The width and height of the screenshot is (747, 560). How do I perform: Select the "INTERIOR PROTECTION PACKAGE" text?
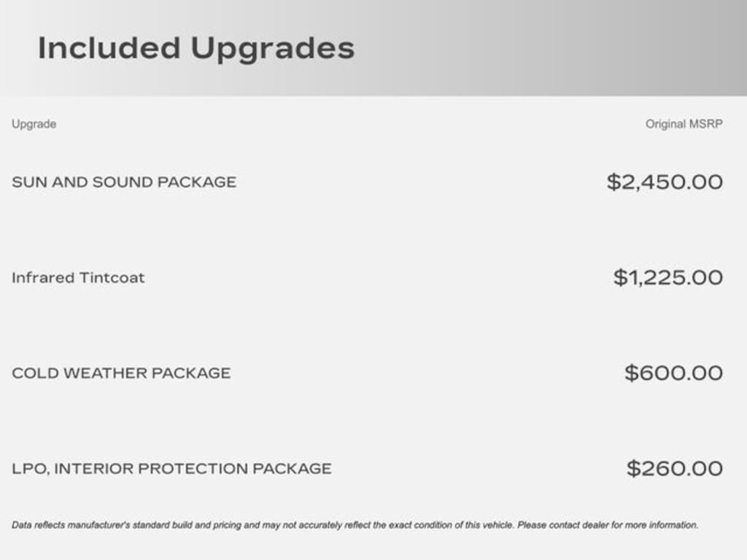click(193, 469)
